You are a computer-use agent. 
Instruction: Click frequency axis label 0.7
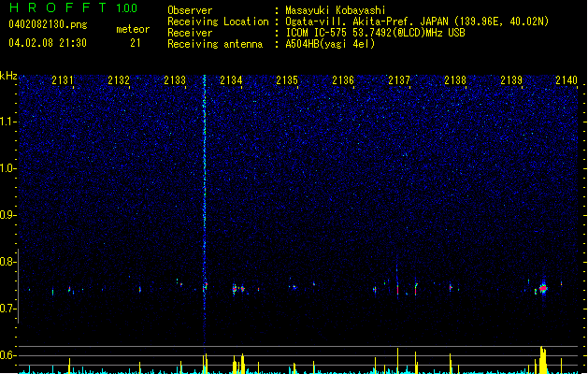tap(7, 309)
